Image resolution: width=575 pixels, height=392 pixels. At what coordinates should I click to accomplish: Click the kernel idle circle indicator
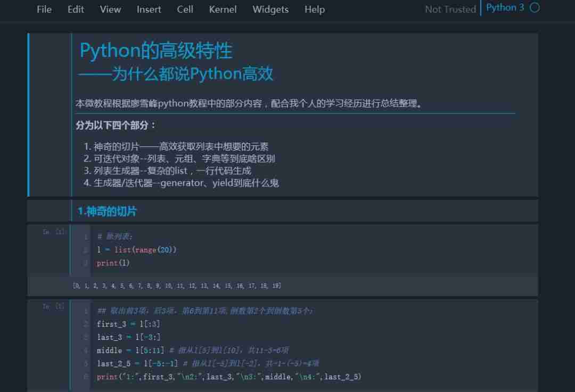click(535, 7)
